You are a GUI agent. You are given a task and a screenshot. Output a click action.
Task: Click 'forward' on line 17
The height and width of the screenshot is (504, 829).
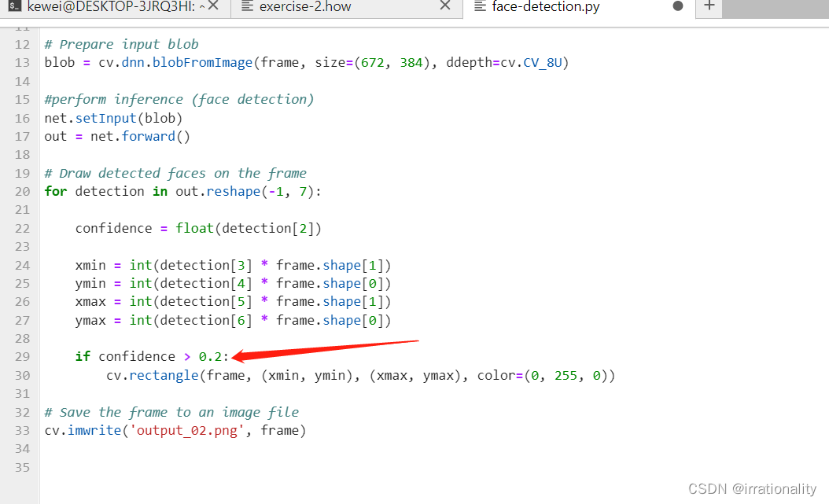click(x=148, y=137)
